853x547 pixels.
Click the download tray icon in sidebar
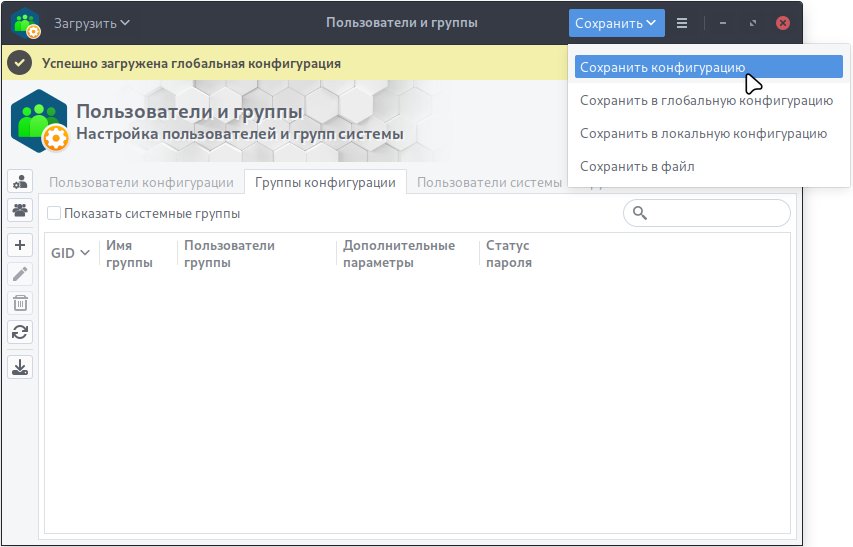coord(20,367)
